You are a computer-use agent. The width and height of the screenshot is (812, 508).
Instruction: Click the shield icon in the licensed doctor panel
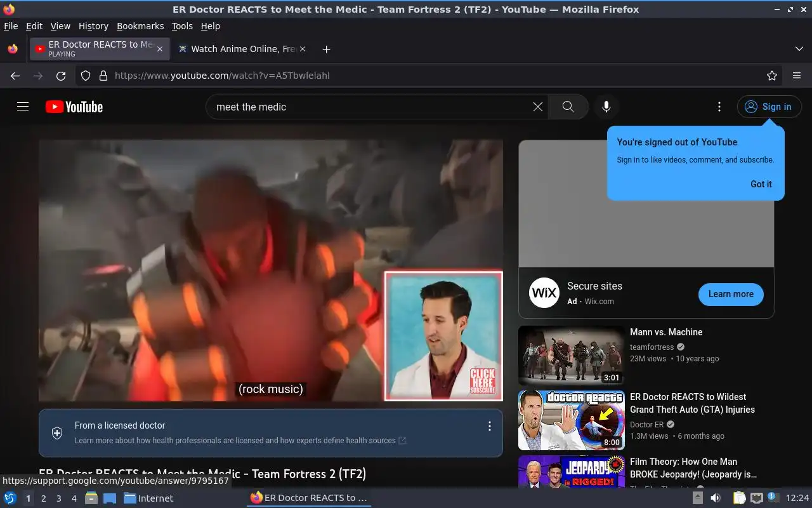(57, 433)
